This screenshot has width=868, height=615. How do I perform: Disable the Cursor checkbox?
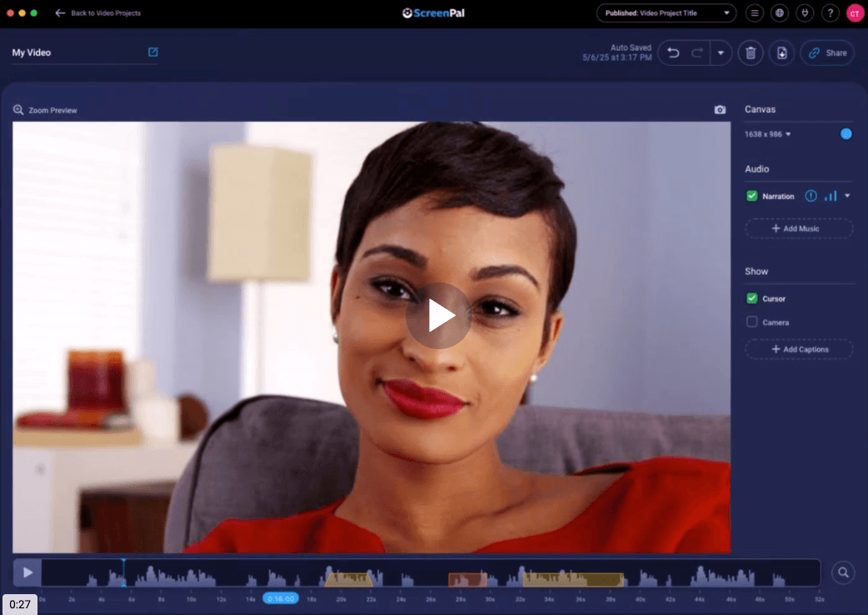(752, 298)
